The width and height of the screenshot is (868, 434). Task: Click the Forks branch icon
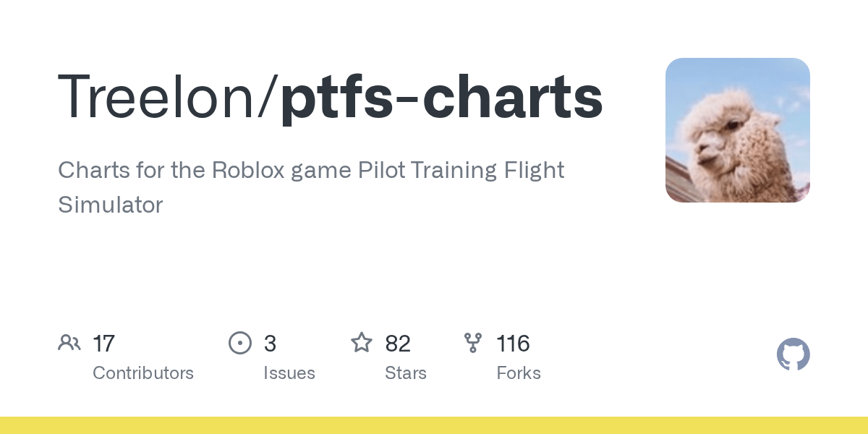point(473,343)
